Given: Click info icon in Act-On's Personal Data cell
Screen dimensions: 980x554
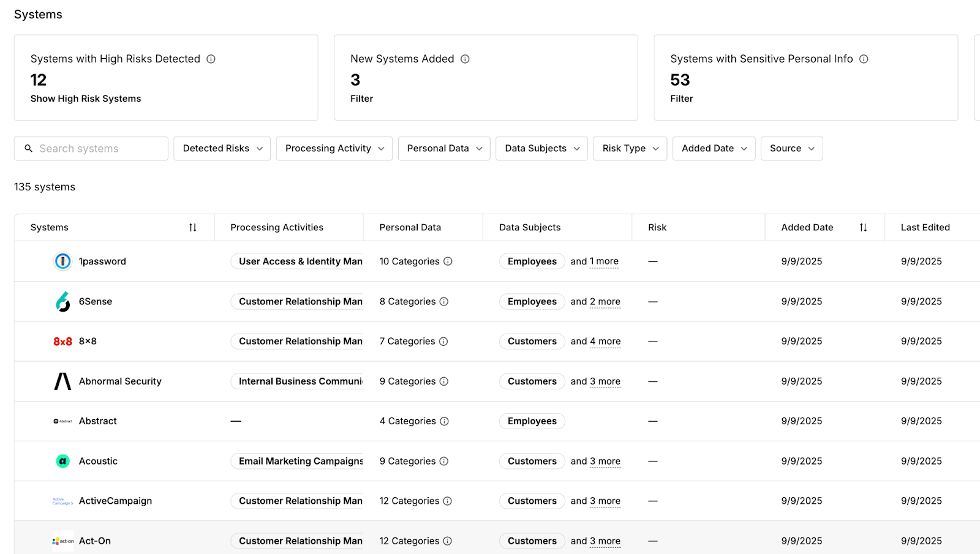Looking at the screenshot, I should pos(448,541).
